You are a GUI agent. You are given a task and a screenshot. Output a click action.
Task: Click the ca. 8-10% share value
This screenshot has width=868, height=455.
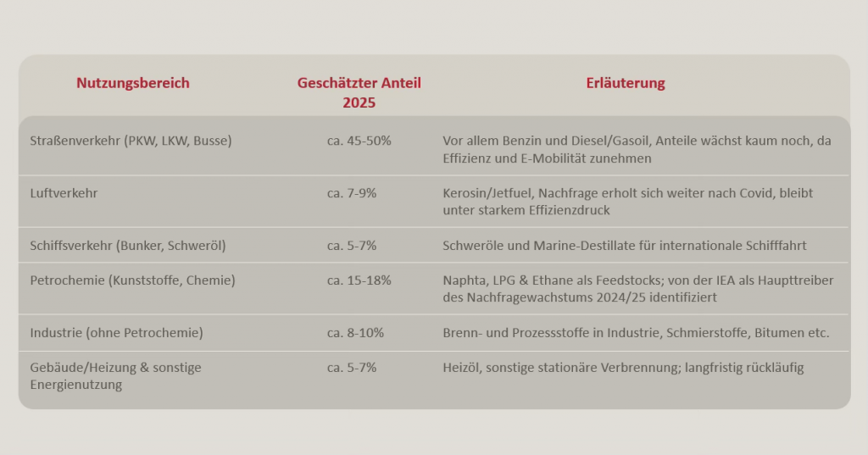[x=356, y=333]
